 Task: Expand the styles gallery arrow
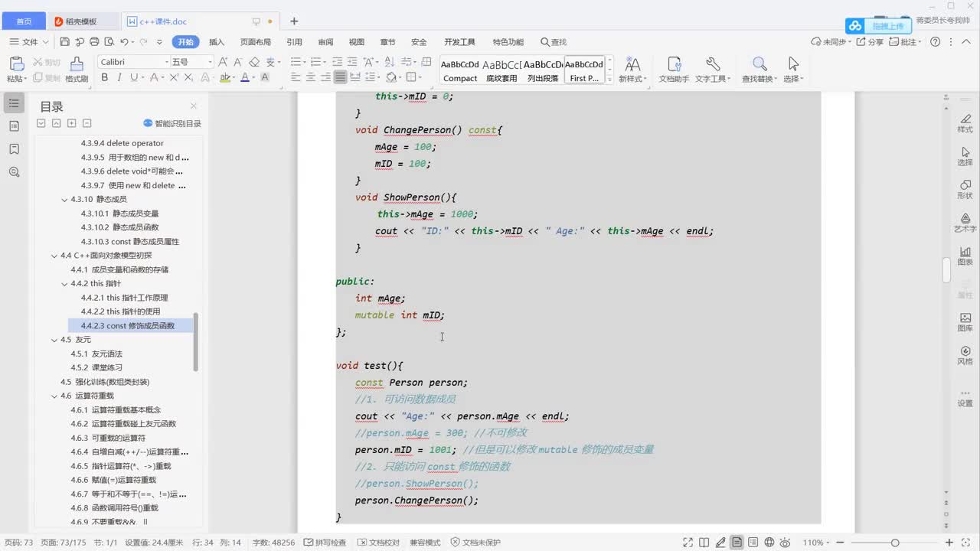pyautogui.click(x=609, y=79)
